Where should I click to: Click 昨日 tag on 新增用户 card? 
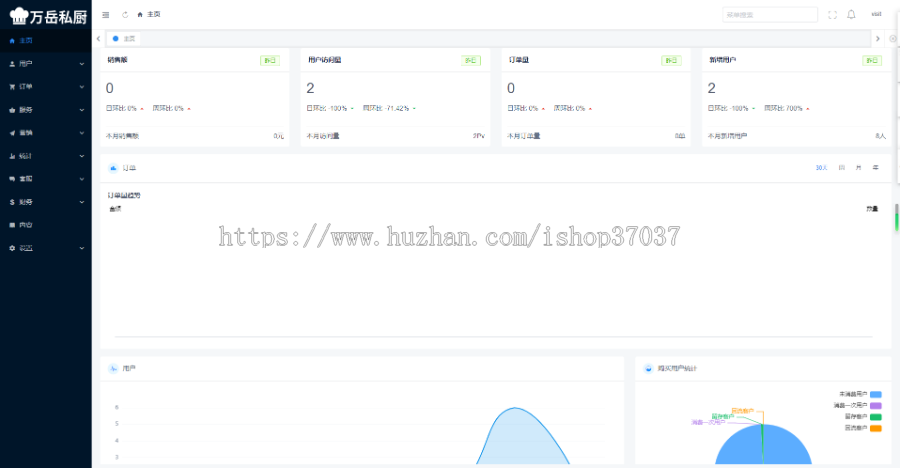pos(872,60)
